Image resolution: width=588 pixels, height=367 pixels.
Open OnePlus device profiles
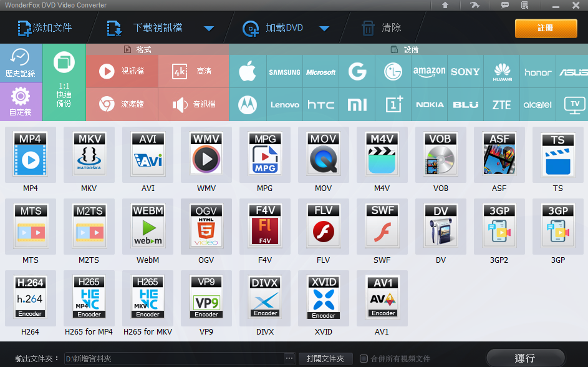[x=393, y=105]
